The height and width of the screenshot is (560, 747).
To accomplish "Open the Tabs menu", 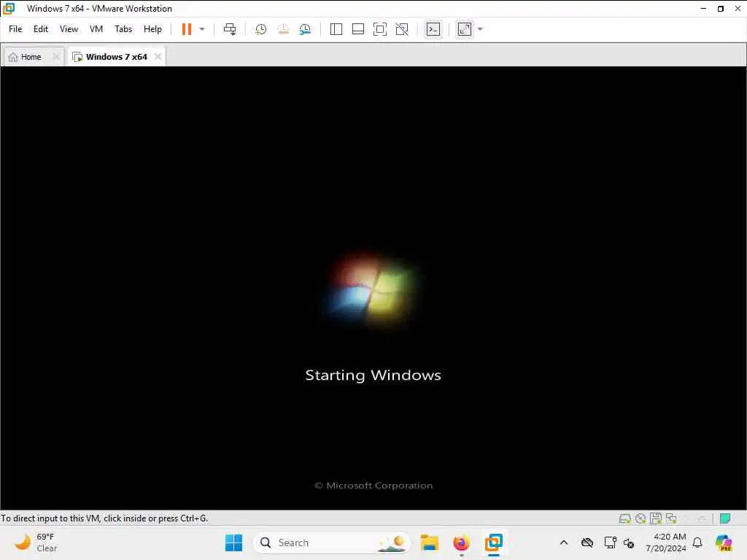I will pyautogui.click(x=123, y=29).
